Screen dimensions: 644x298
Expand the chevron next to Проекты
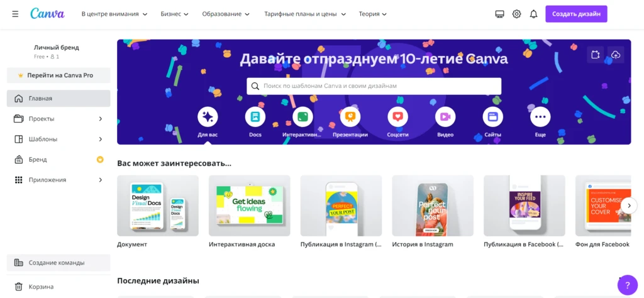pos(101,119)
